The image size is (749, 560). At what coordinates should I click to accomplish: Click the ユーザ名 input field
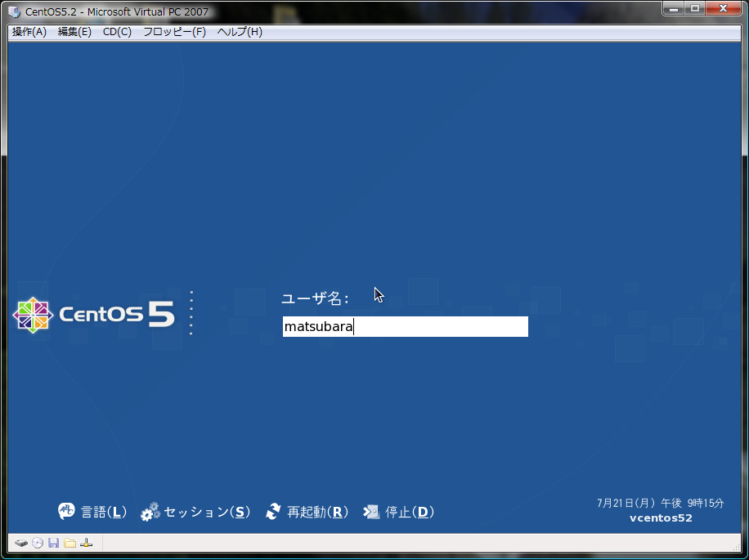point(405,326)
